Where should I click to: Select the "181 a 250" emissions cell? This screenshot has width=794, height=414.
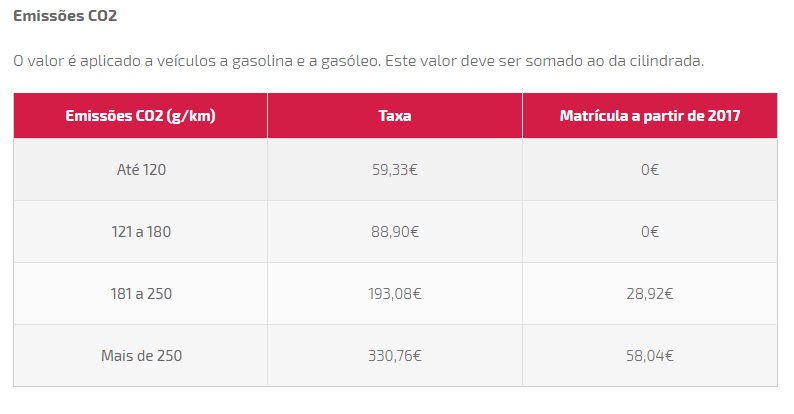click(140, 293)
